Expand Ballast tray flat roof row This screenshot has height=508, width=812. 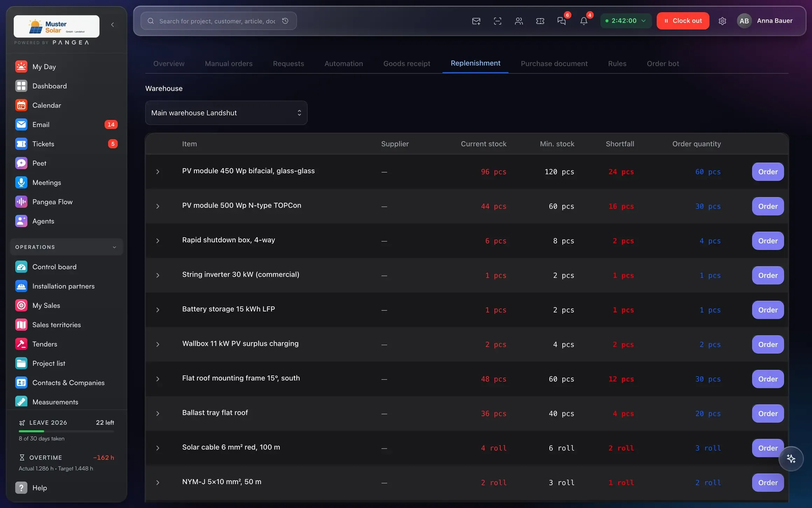point(157,413)
